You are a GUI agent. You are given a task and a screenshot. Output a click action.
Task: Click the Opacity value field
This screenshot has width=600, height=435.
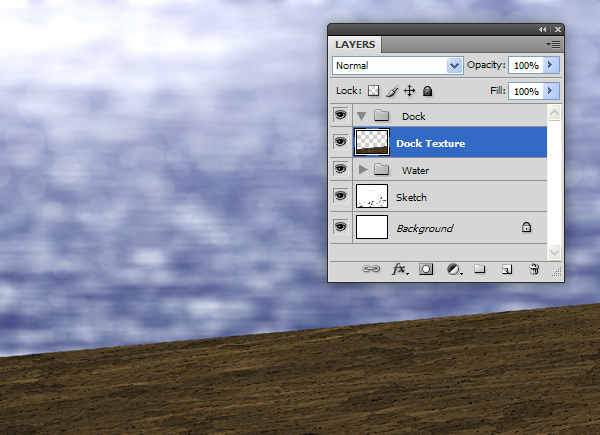point(526,65)
